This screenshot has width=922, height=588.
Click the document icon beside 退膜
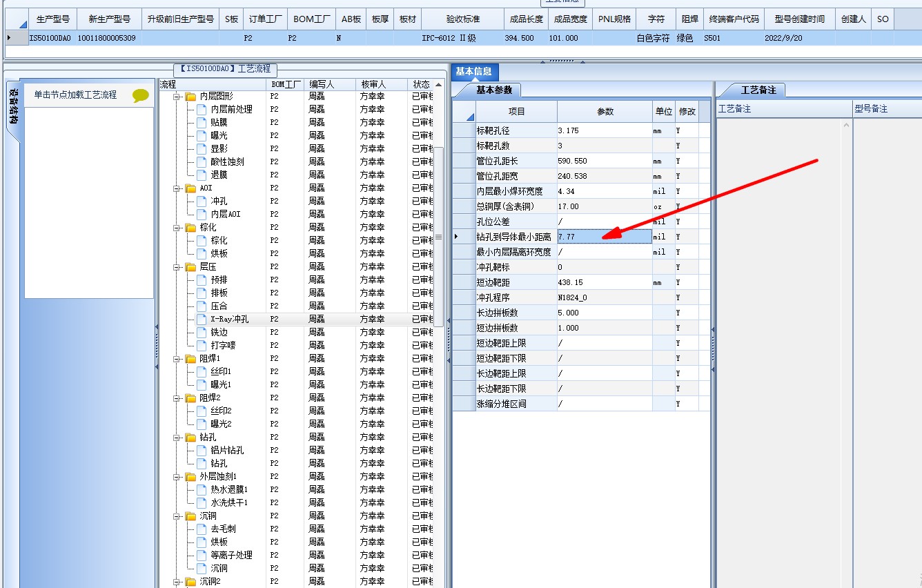(x=202, y=175)
